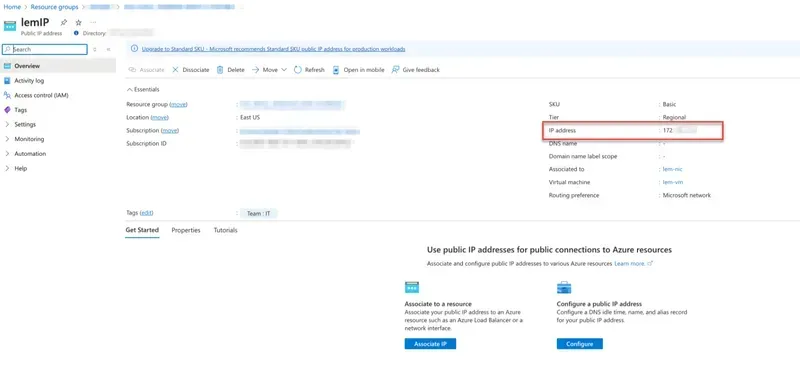Click the Learn more external link icon

pos(650,264)
